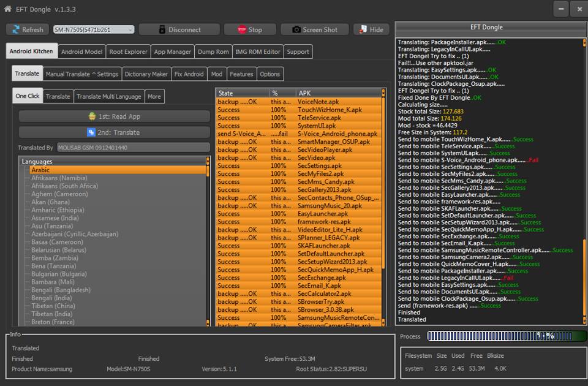The height and width of the screenshot is (386, 588).
Task: Select the TouchWizHome_K.apk row
Action: pos(299,110)
